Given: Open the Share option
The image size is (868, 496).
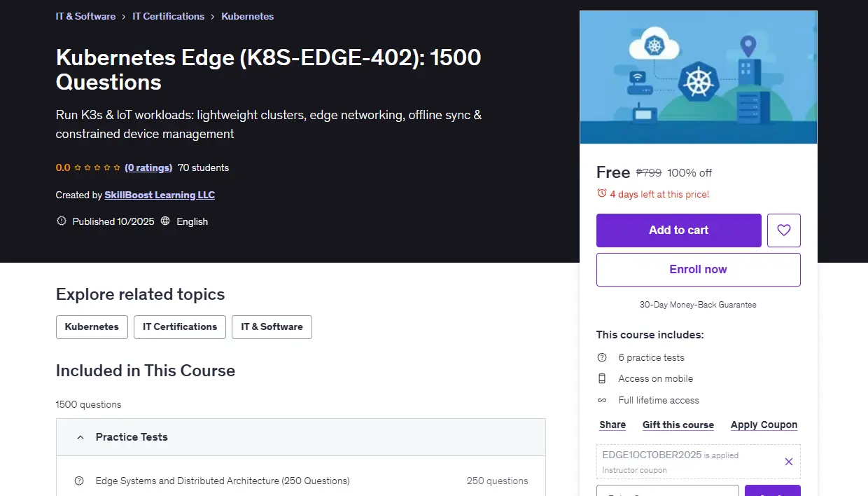Looking at the screenshot, I should click(612, 425).
